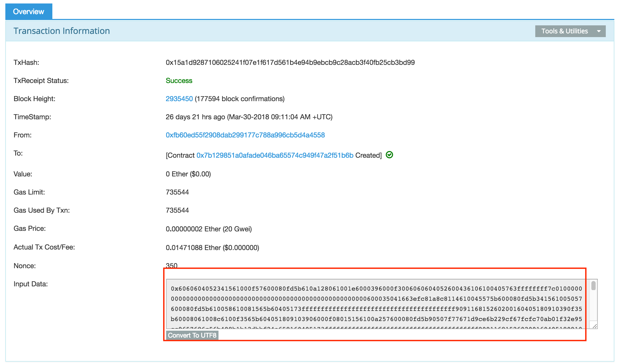This screenshot has width=617, height=364.
Task: Open created contract address 0x7b129851 link
Action: pyautogui.click(x=275, y=155)
